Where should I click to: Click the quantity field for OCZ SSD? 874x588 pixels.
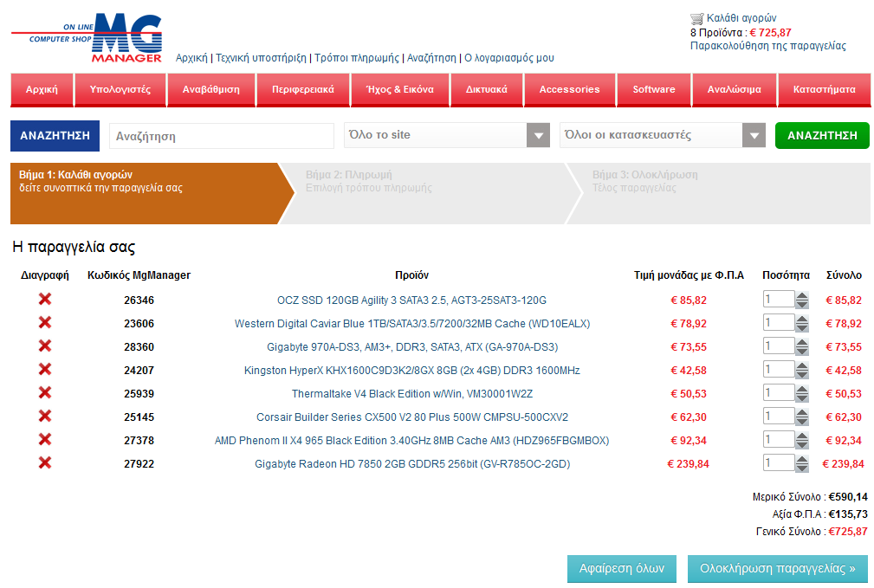779,300
